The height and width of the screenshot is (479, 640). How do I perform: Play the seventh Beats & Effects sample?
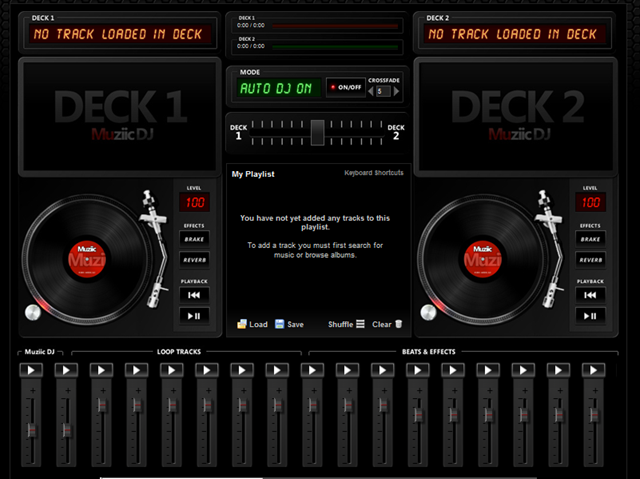coord(522,370)
